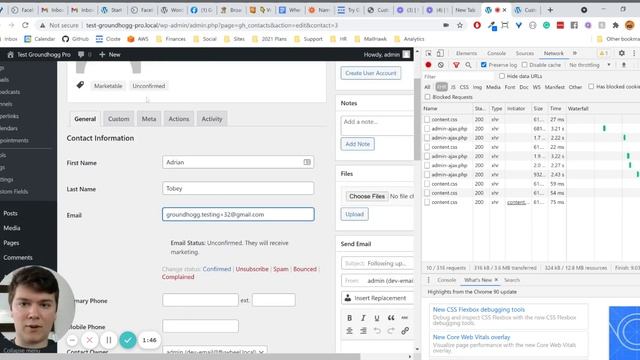Viewport: 640px width, 360px height.
Task: Apply underline in email editor
Action: click(x=377, y=318)
